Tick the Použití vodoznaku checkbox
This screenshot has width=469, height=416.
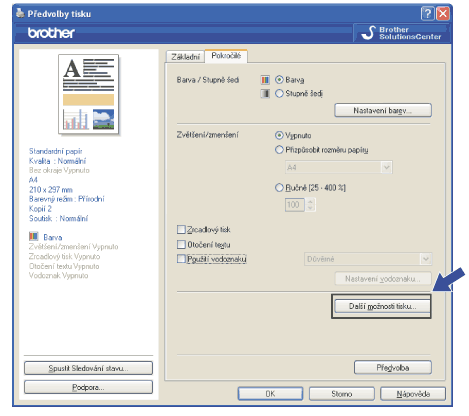181,259
